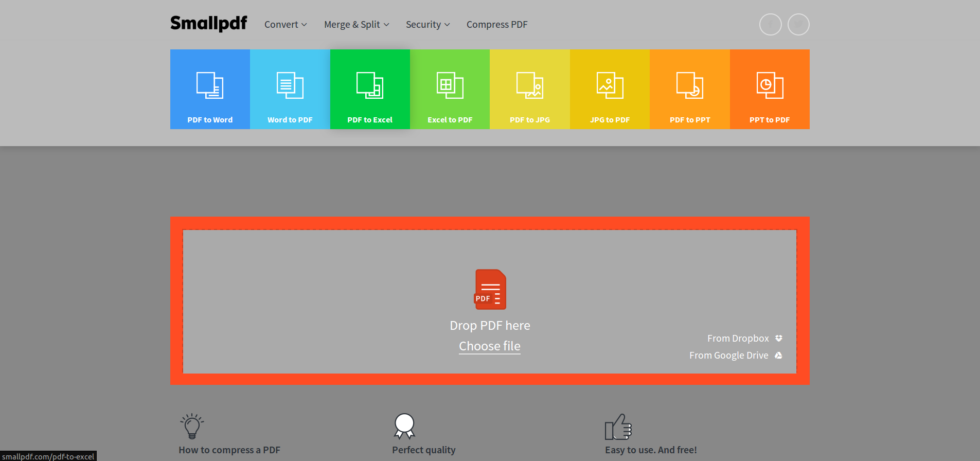980x461 pixels.
Task: Open the PPT to PDF tile
Action: (770, 89)
